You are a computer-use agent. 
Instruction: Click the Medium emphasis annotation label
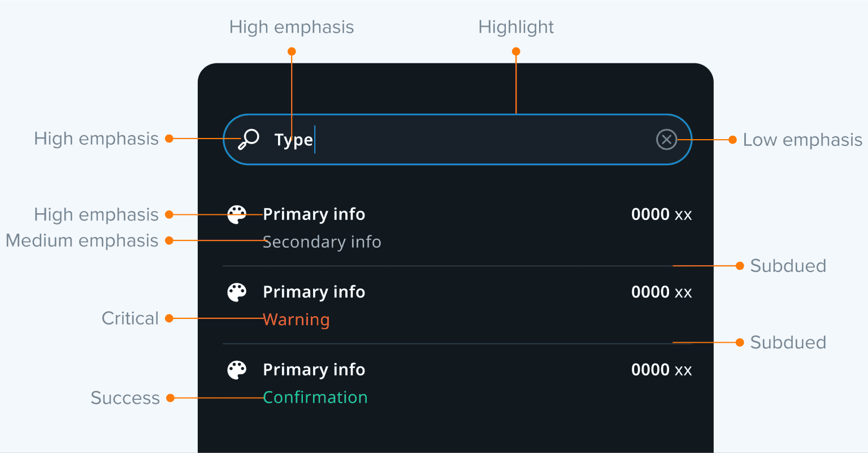point(82,240)
